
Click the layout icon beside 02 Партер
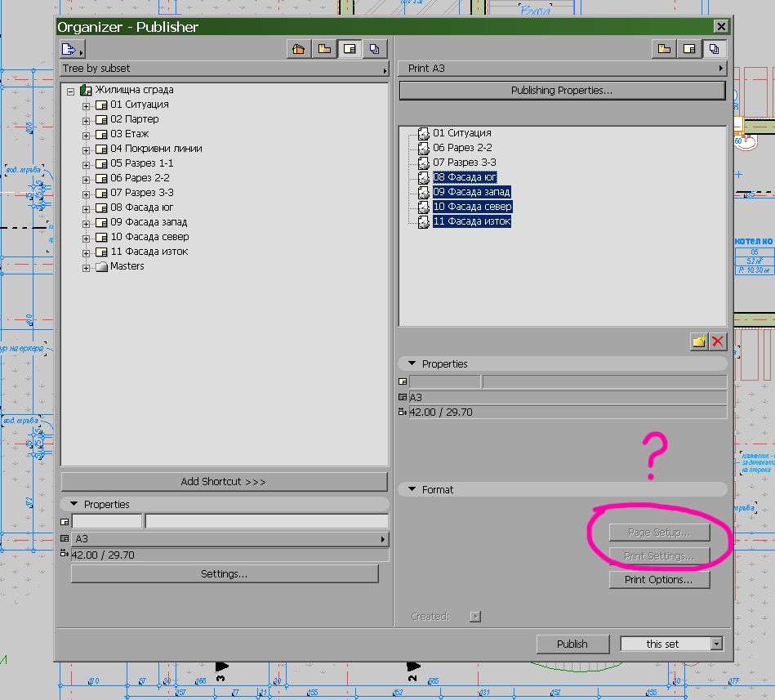pyautogui.click(x=101, y=119)
